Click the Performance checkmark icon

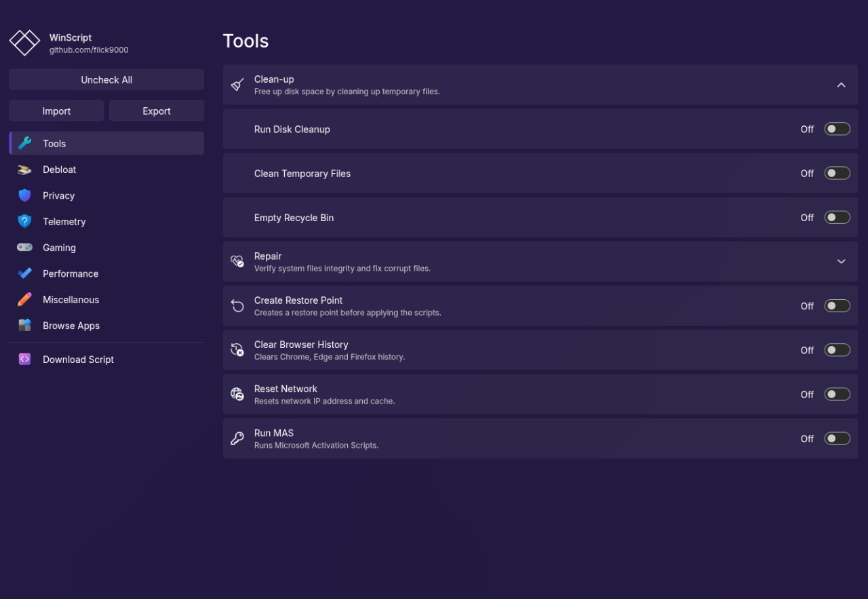[26, 273]
